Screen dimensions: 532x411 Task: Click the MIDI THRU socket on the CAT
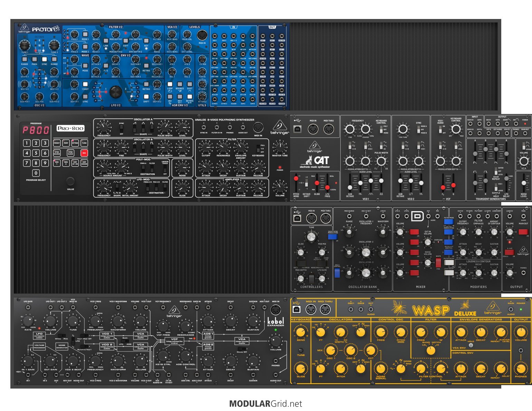[x=329, y=129]
